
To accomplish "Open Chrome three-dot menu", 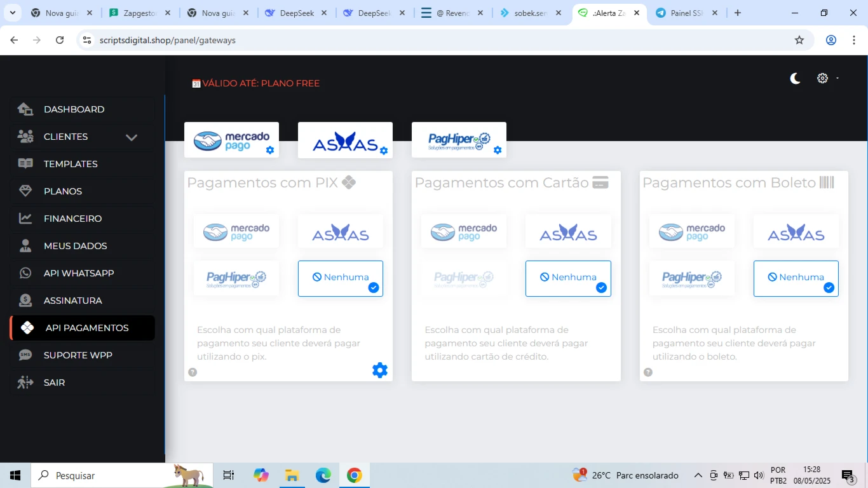I will click(853, 40).
